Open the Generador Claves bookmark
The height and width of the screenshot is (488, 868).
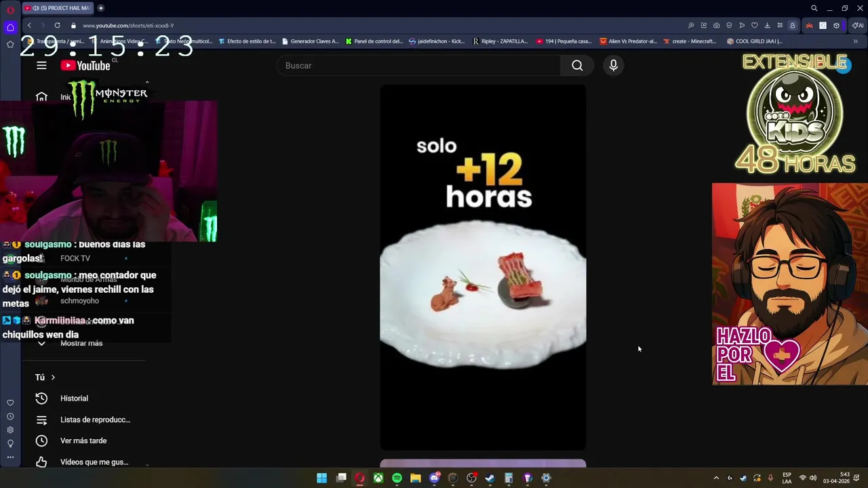[310, 41]
